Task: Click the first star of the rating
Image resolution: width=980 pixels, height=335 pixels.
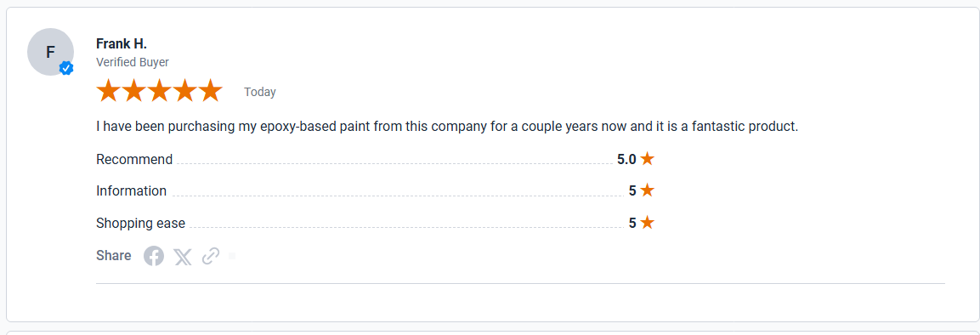Action: (108, 91)
